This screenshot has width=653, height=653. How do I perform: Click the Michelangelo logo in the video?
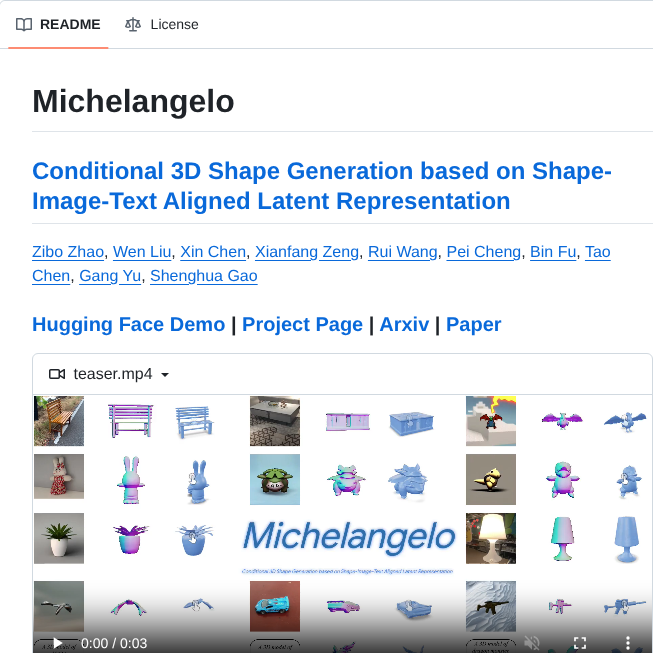pos(349,537)
